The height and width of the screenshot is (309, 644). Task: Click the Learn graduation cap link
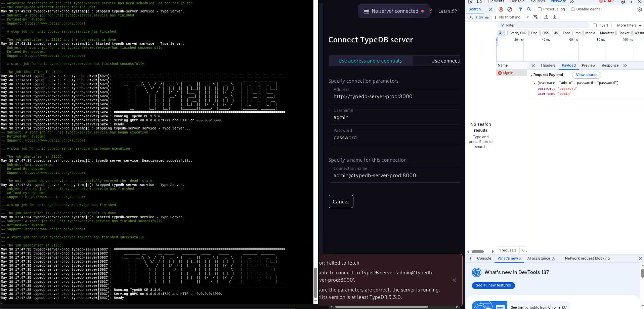click(x=447, y=11)
